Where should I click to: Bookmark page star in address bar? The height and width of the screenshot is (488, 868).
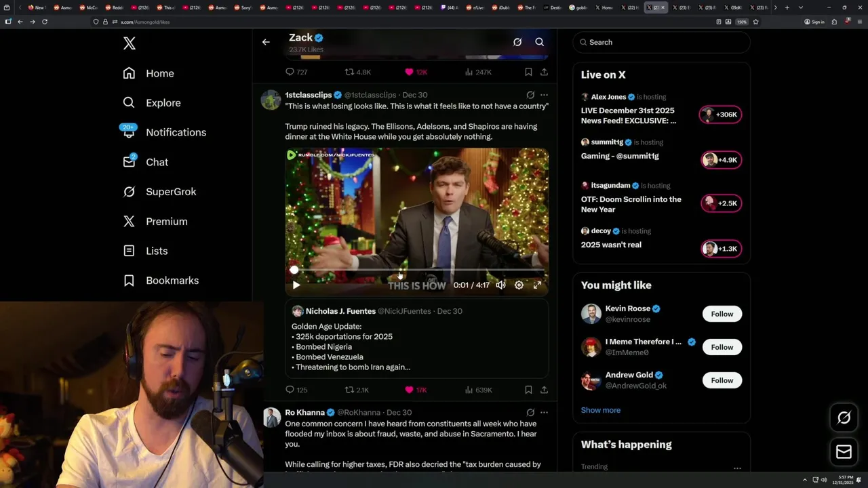755,22
